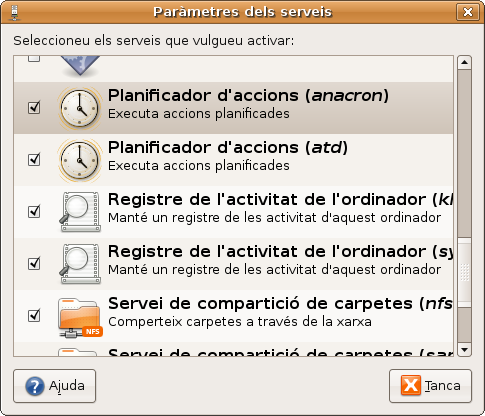
Task: Click magnifier log icon of second Registre row
Action: (80, 264)
